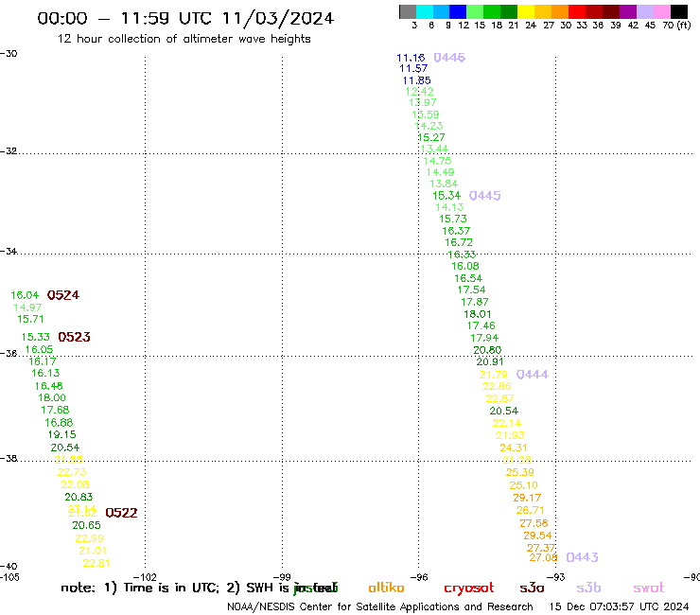Click the 'altika' satellite legend label

(386, 588)
